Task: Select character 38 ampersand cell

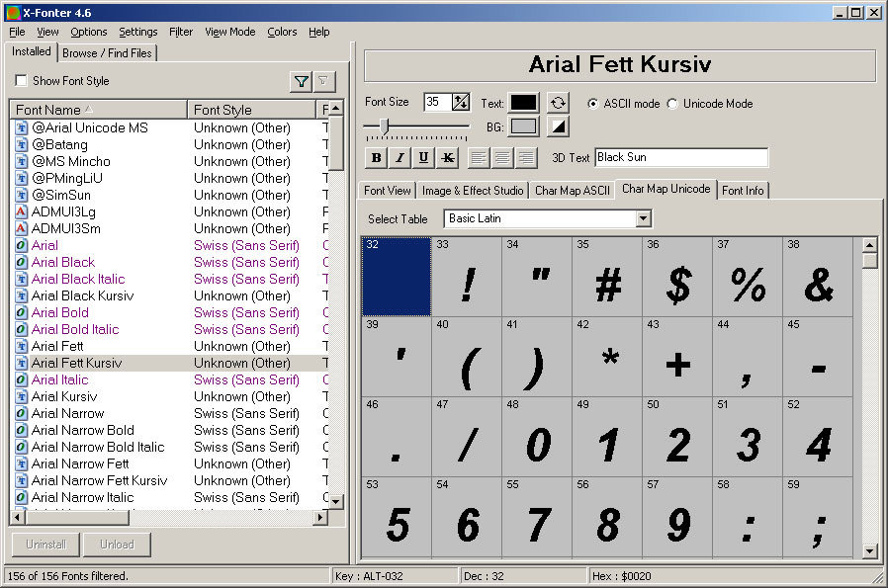Action: point(818,277)
